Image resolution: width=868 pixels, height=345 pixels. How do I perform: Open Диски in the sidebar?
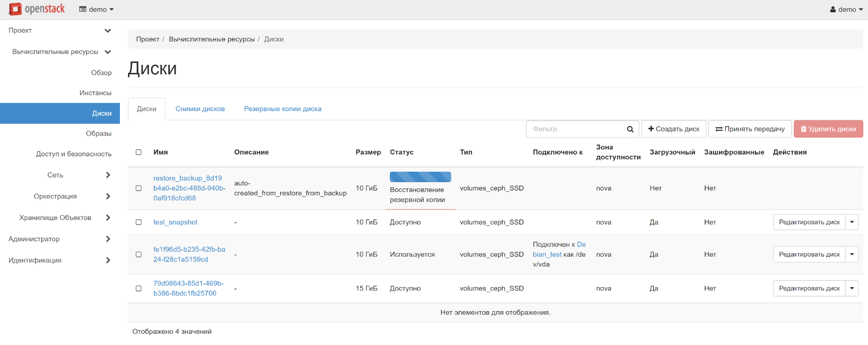coord(60,113)
